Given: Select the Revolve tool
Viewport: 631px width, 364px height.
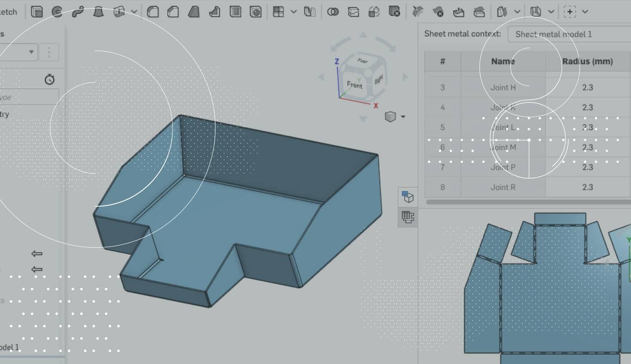Looking at the screenshot, I should click(x=57, y=12).
